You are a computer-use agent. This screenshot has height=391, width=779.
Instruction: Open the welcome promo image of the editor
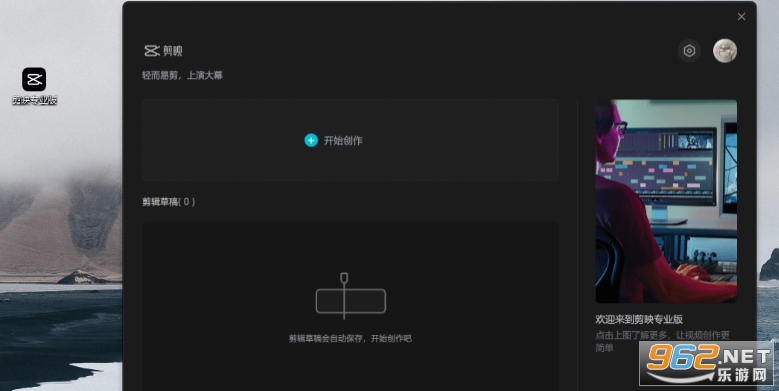[666, 201]
